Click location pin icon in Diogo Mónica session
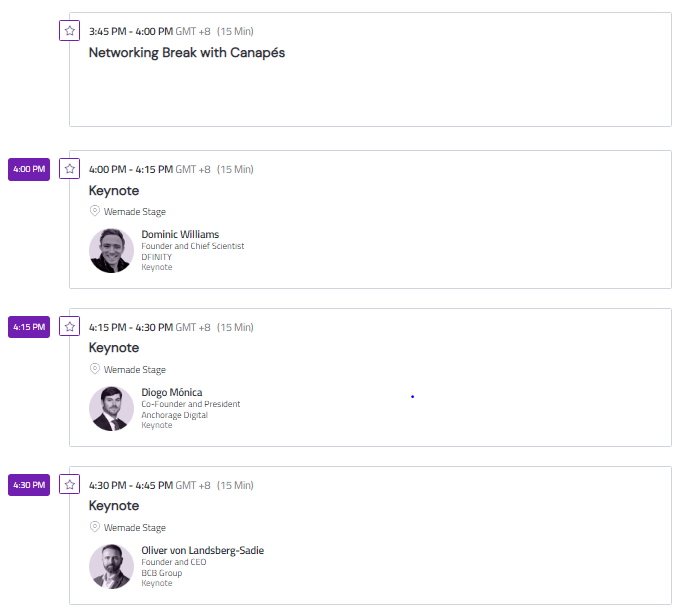The image size is (683, 610). 95,369
